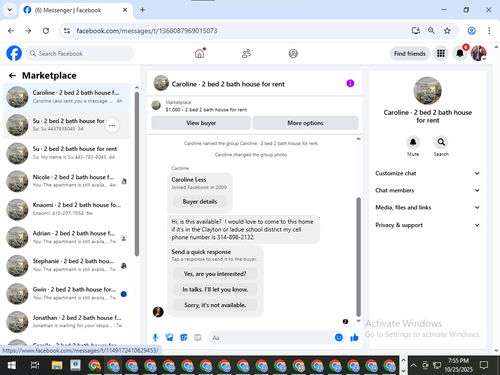Viewport: 500px width, 375px height.
Task: Record a voice clip with microphone icon
Action: pos(155,338)
